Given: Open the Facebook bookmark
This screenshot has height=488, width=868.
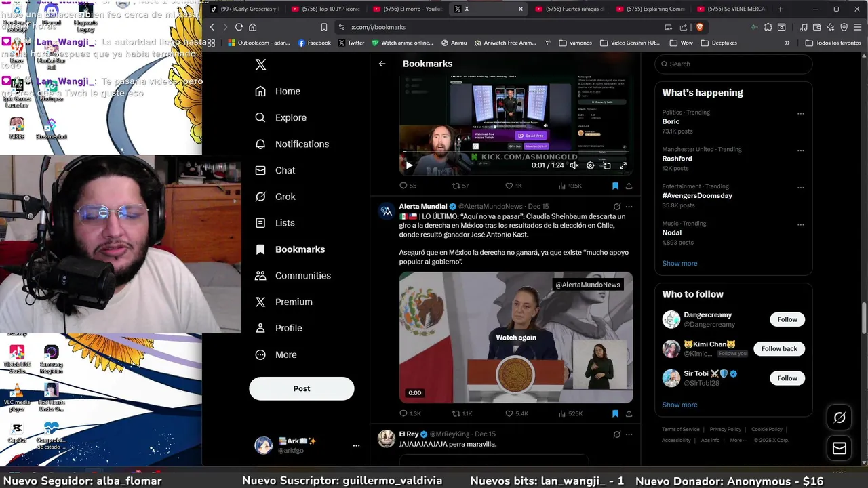Looking at the screenshot, I should coord(315,43).
